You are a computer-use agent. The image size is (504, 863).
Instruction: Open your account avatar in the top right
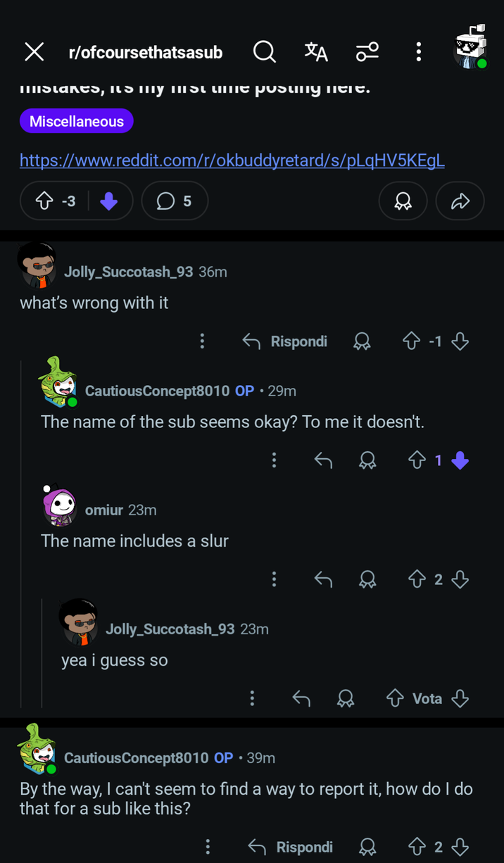470,51
